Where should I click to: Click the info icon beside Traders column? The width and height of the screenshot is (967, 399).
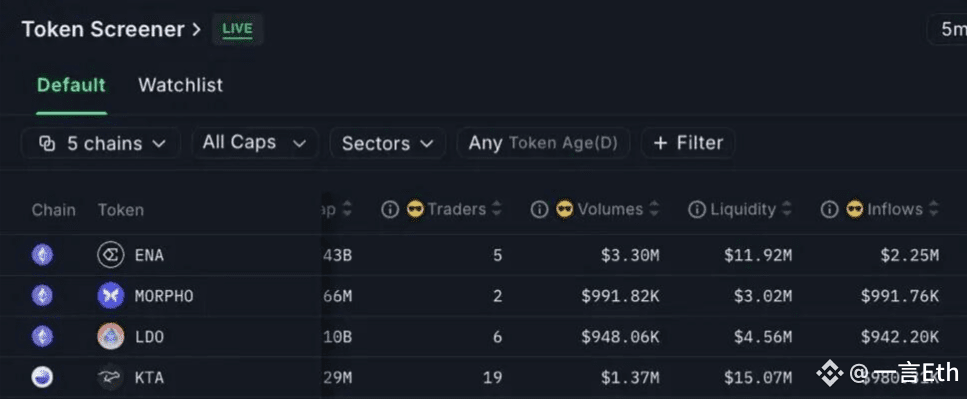390,210
